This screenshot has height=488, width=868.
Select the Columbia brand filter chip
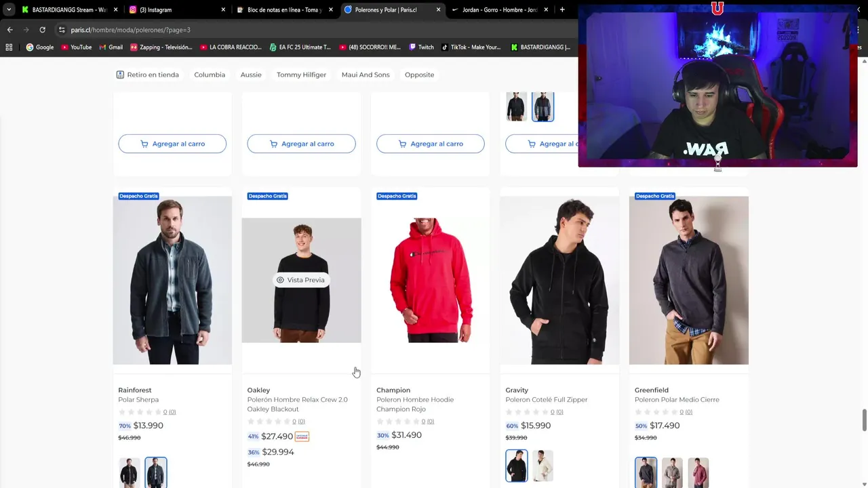(210, 75)
